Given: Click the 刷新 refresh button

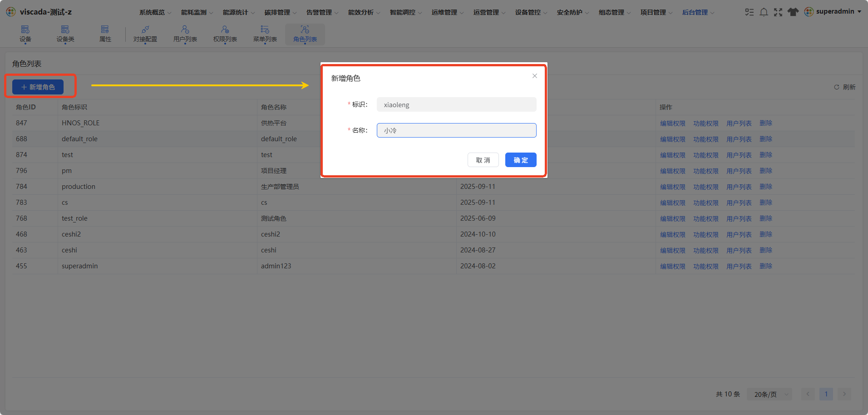Looking at the screenshot, I should [x=844, y=87].
